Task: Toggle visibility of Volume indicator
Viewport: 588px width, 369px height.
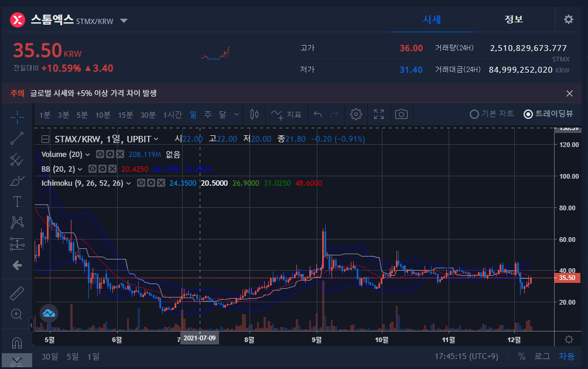Action: pyautogui.click(x=100, y=154)
